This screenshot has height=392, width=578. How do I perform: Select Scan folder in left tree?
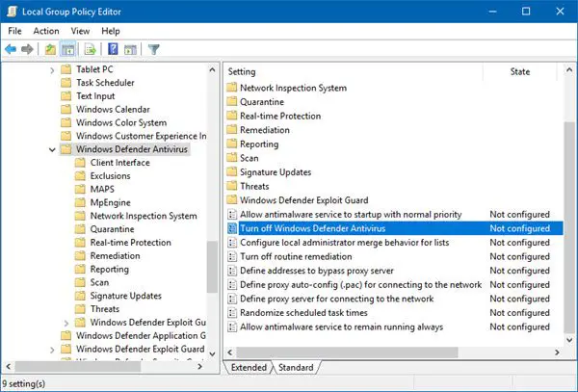[99, 282]
